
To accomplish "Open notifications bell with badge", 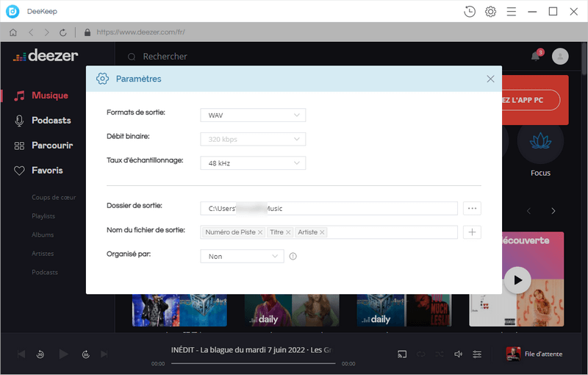I will tap(537, 56).
